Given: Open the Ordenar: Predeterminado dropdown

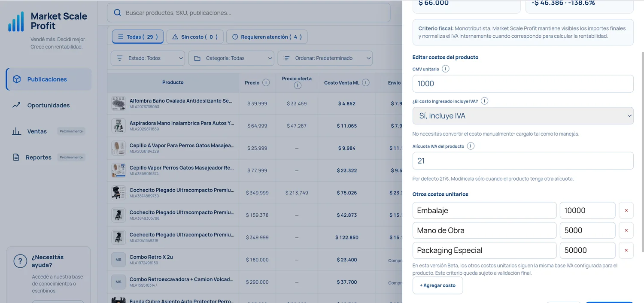Looking at the screenshot, I should pyautogui.click(x=325, y=58).
